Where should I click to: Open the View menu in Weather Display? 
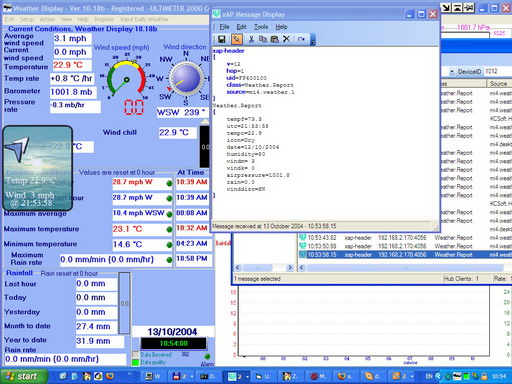[66, 19]
